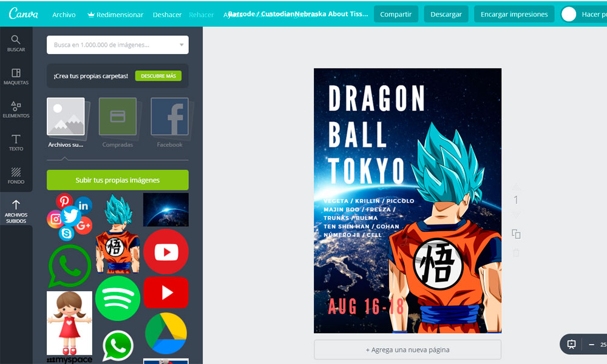The width and height of the screenshot is (607, 364).
Task: Click the design title in the top bar
Action: [x=298, y=14]
